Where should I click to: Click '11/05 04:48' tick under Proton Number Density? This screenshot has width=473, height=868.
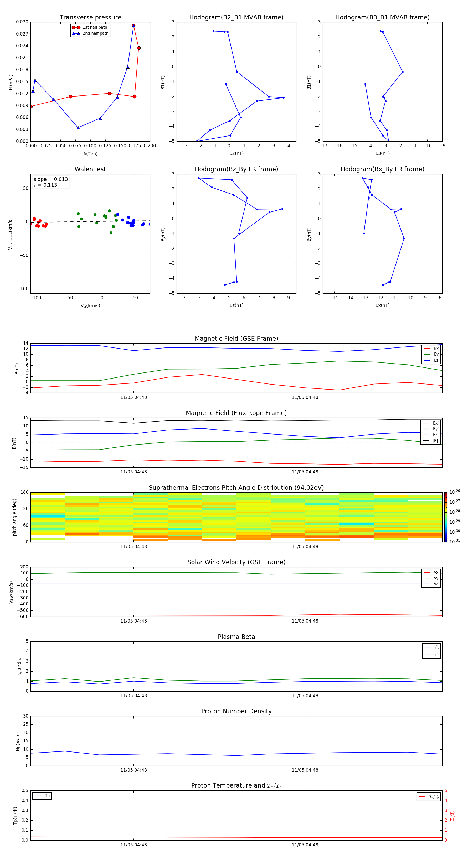click(305, 770)
